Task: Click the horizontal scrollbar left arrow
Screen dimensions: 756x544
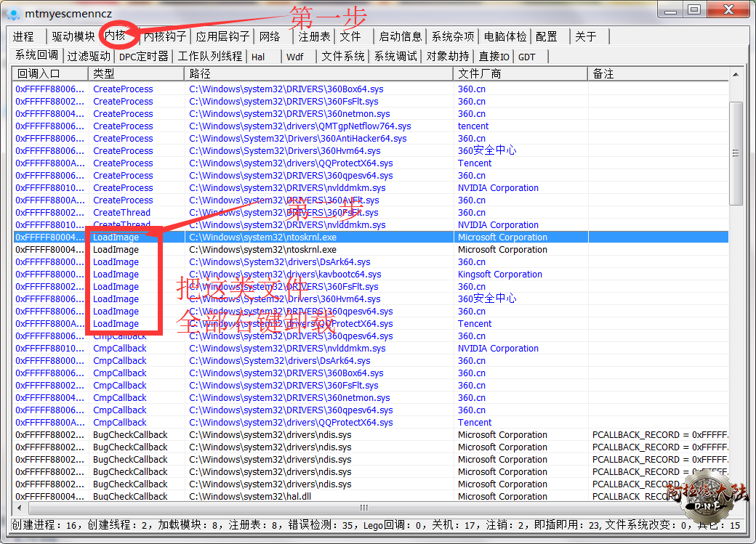Action: (x=18, y=508)
